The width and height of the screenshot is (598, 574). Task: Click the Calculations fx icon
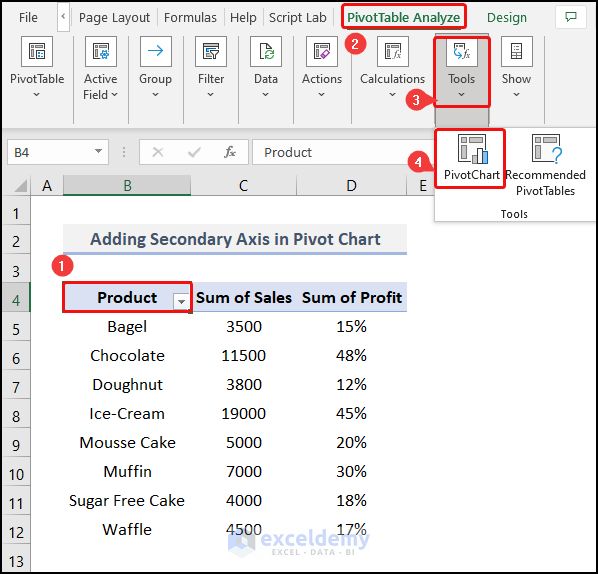coord(392,51)
